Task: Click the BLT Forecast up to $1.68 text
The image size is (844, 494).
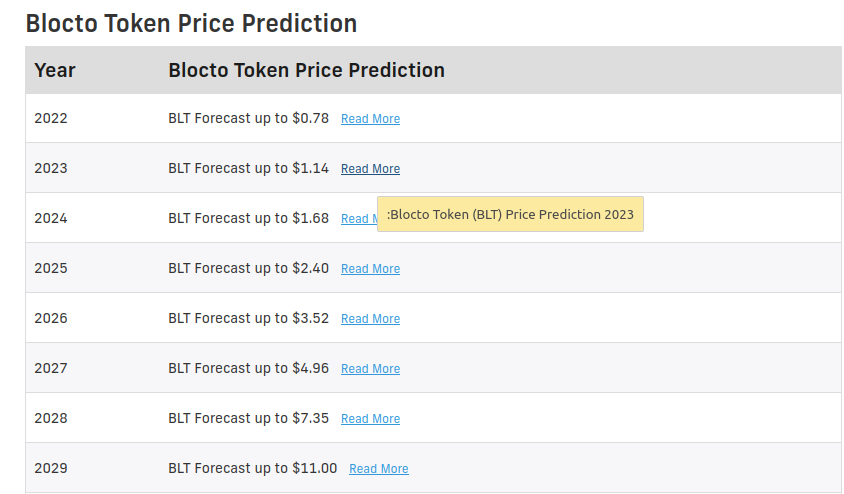Action: 248,218
